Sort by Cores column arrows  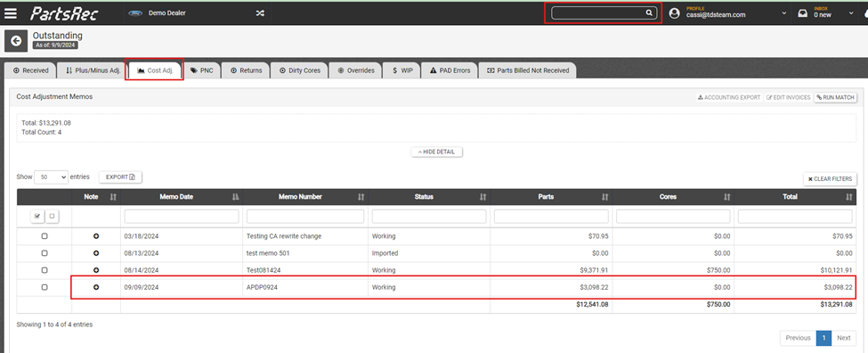[x=726, y=197]
